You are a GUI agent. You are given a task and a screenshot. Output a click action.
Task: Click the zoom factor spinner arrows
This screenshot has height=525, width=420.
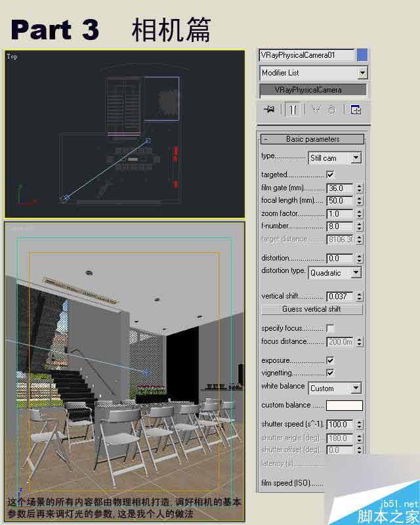(360, 214)
